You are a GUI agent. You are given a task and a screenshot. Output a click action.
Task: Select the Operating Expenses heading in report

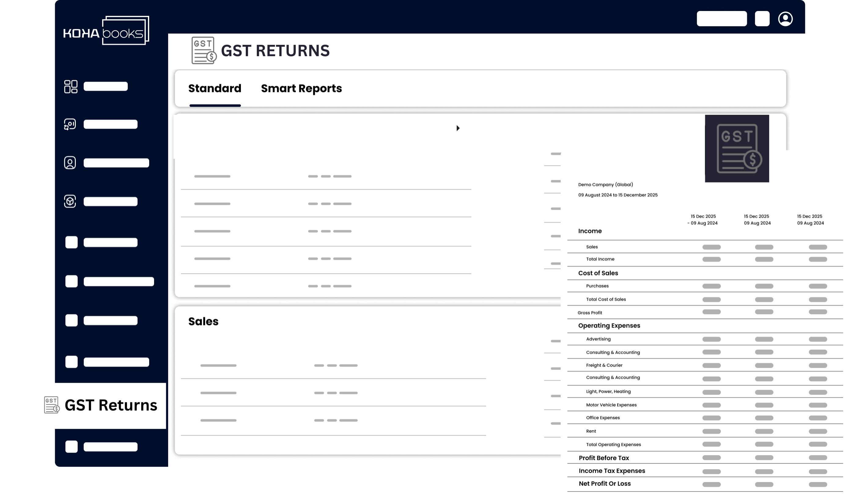click(x=609, y=326)
